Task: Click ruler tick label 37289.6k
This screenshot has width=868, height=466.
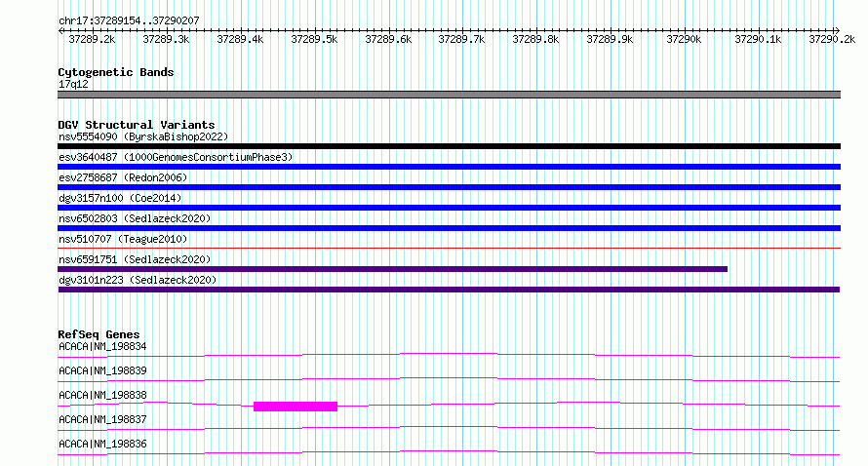Action: click(x=388, y=39)
